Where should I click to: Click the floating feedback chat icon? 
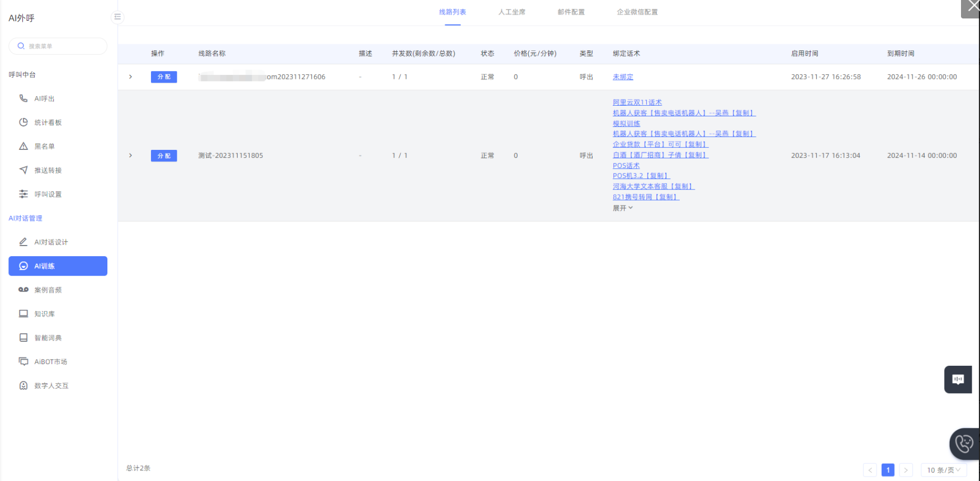pos(958,379)
